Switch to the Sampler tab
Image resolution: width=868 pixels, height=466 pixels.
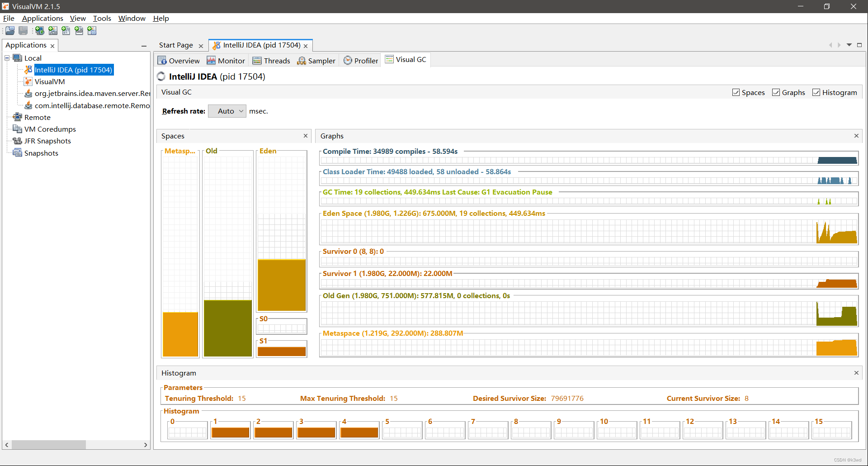tap(316, 61)
